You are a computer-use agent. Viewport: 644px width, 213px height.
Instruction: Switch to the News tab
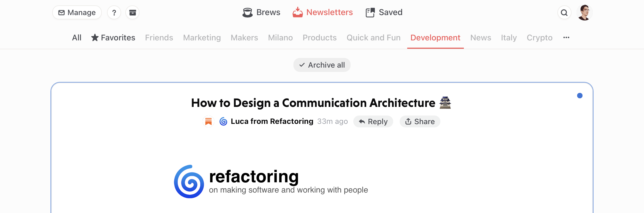[x=481, y=38]
